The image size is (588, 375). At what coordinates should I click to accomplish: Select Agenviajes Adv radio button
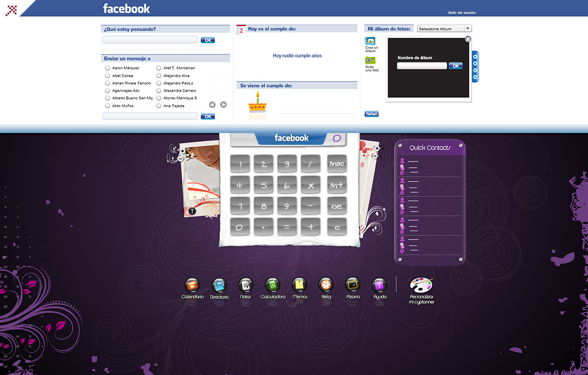(108, 90)
